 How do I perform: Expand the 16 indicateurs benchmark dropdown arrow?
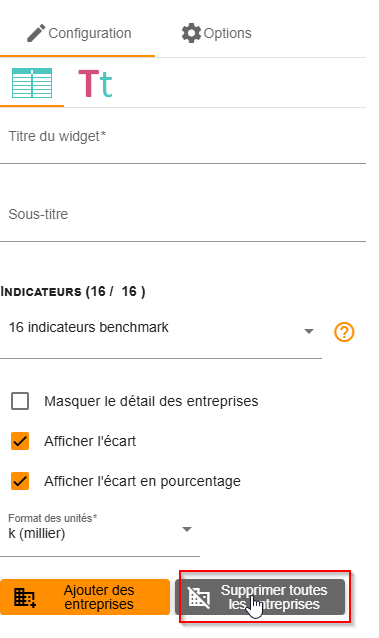point(309,331)
